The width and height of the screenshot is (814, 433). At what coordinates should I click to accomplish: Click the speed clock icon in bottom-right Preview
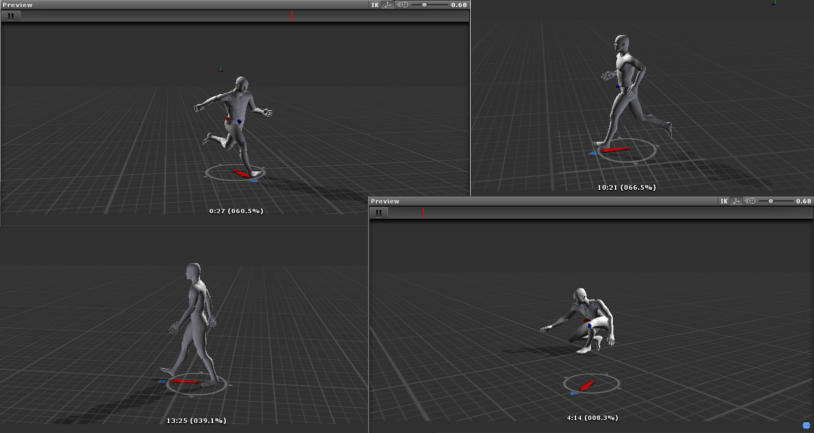tap(751, 201)
